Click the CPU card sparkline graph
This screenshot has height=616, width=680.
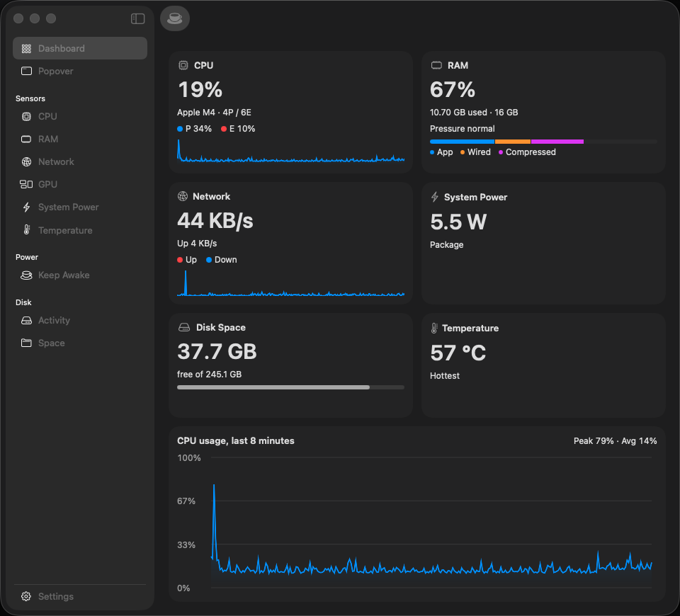tap(290, 151)
